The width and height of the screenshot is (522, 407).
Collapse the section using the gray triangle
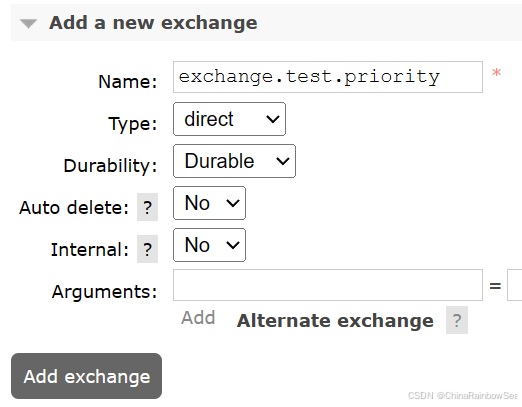coord(28,24)
